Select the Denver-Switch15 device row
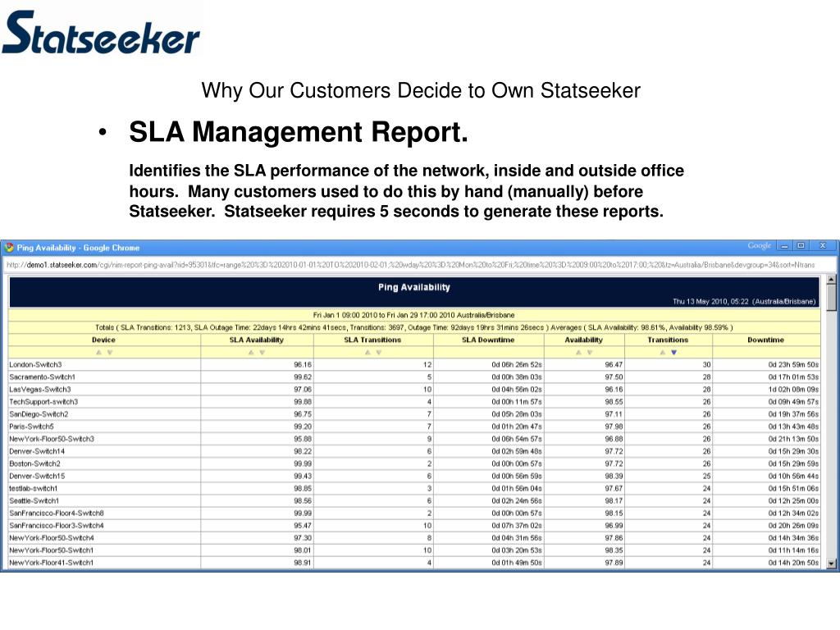The width and height of the screenshot is (840, 630). [x=414, y=476]
